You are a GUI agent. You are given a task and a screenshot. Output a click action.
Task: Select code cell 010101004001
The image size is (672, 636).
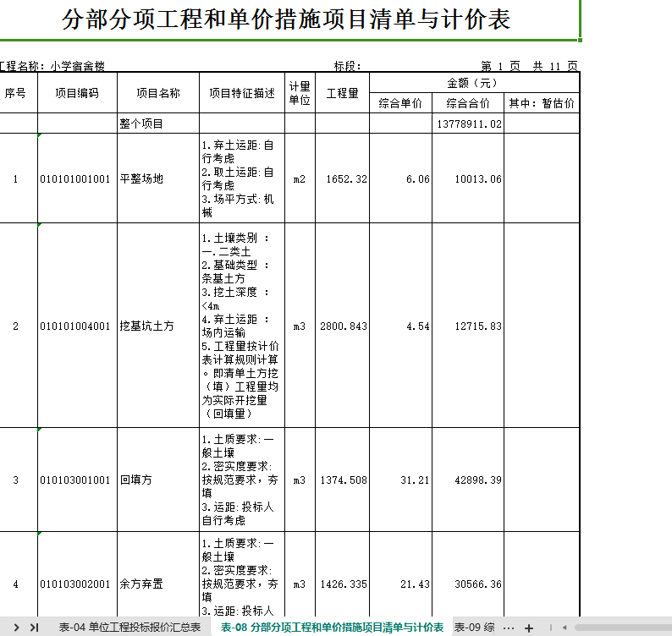click(77, 326)
